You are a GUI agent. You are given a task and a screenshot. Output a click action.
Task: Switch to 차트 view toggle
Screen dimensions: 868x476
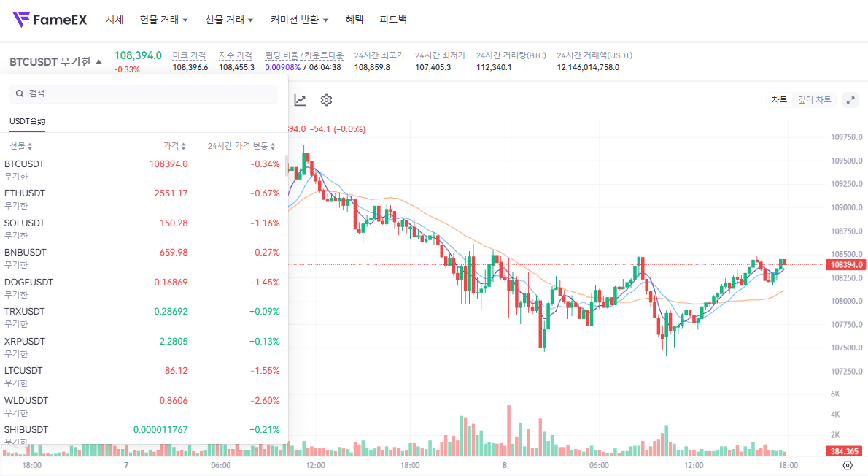pos(779,100)
